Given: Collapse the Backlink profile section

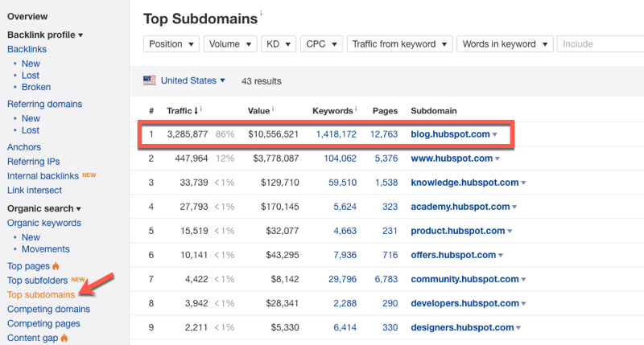Looking at the screenshot, I should tap(45, 35).
